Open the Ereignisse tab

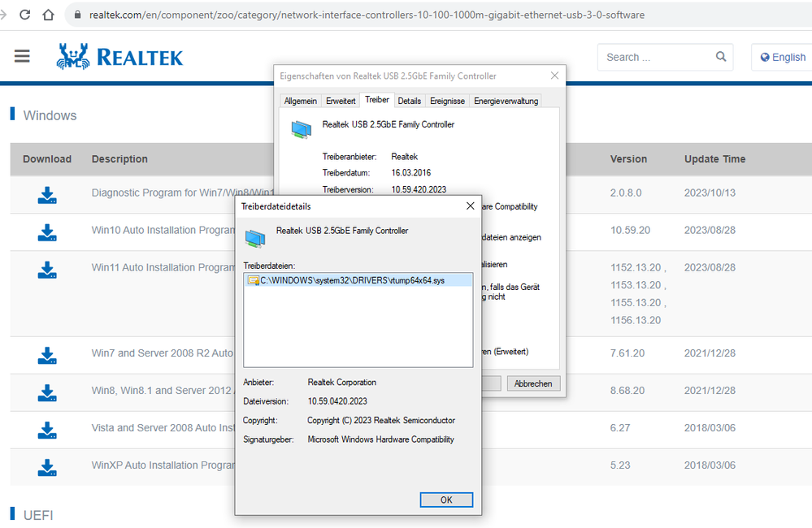point(447,101)
